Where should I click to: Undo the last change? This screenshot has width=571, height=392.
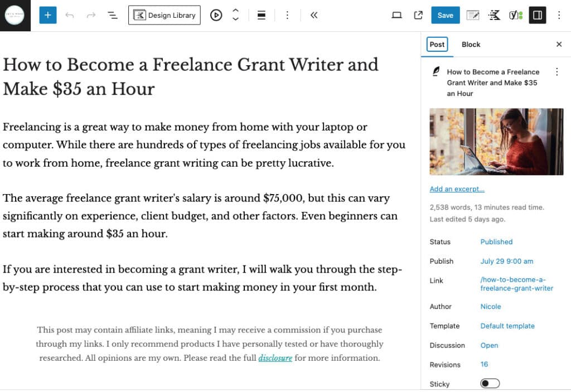[70, 15]
